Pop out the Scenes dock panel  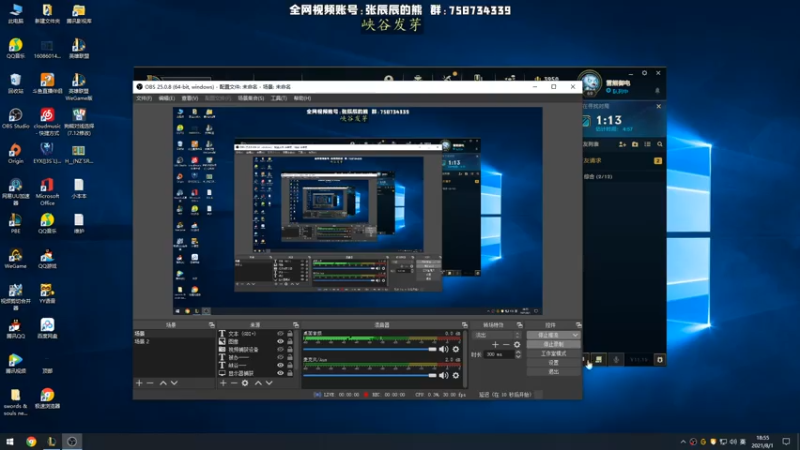pos(211,325)
